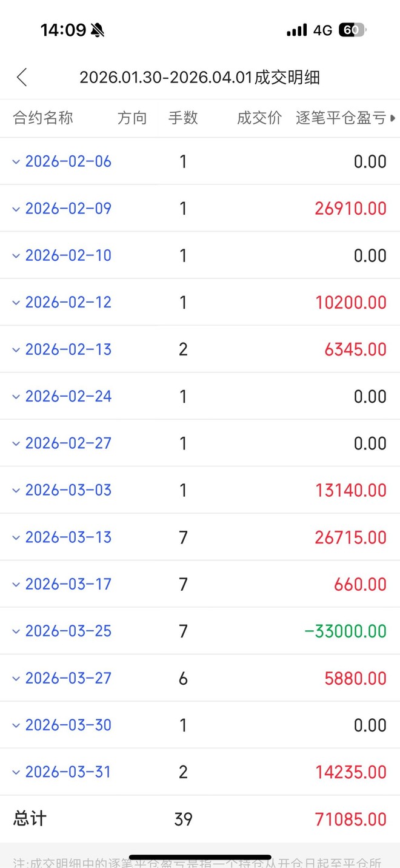
Task: Expand the 2026-03-03 row chevron
Action: click(16, 490)
